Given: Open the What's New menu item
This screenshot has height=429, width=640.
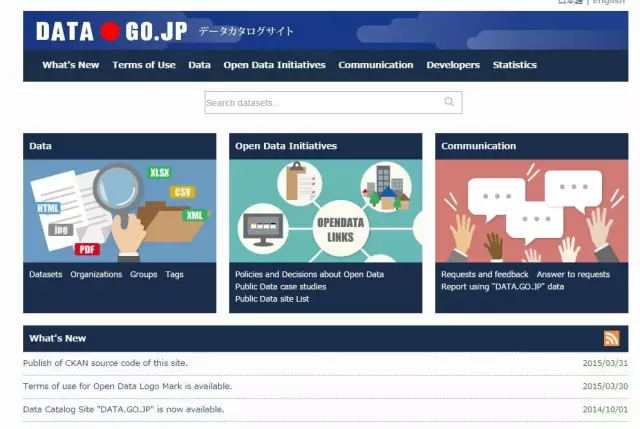Looking at the screenshot, I should [70, 65].
